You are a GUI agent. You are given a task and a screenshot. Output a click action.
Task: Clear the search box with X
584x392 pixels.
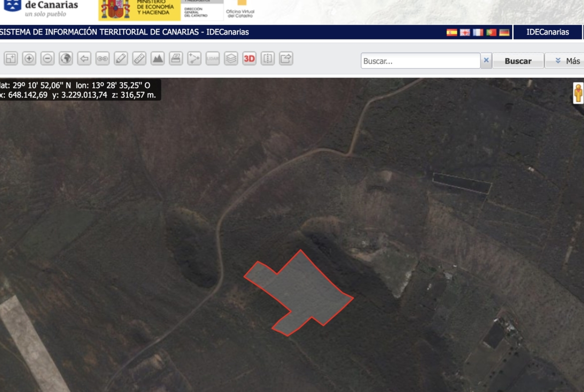point(487,61)
